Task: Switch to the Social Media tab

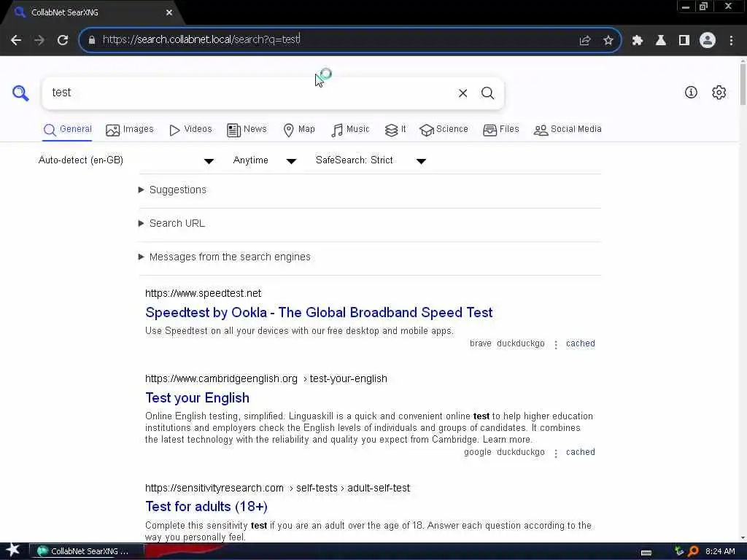Action: [568, 130]
